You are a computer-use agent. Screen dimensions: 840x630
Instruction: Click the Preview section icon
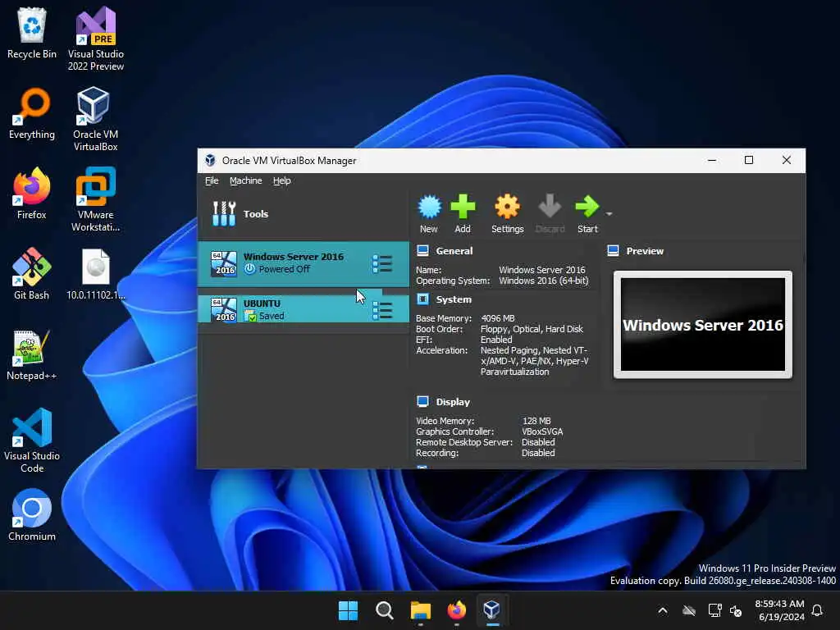[x=614, y=250]
